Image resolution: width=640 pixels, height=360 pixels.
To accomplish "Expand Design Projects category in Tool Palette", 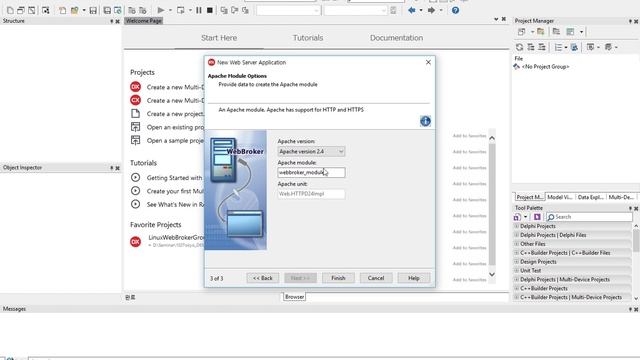I will click(x=516, y=262).
